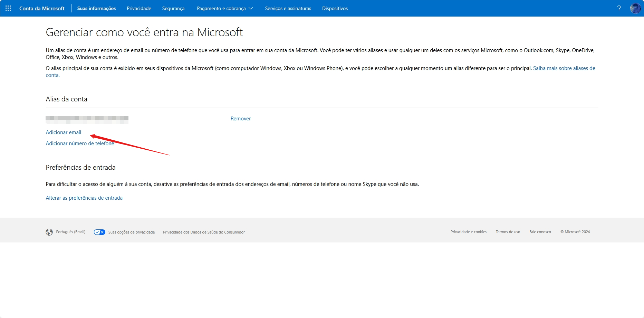Click the © Microsoft 2024 footer text
The width and height of the screenshot is (644, 318).
pos(575,232)
